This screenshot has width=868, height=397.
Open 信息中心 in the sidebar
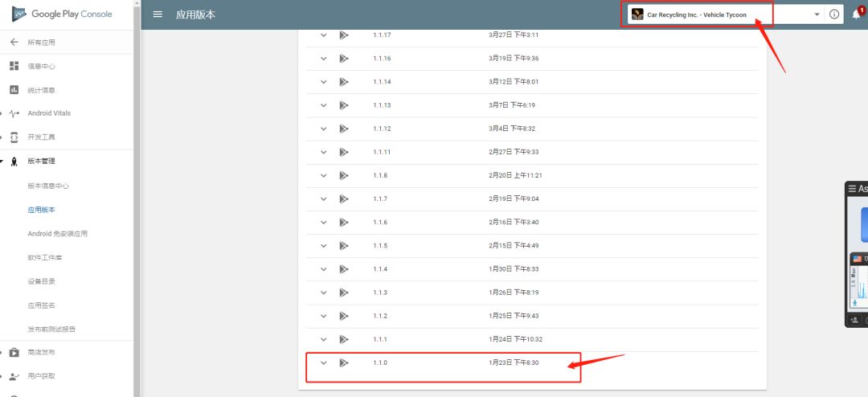tap(42, 67)
